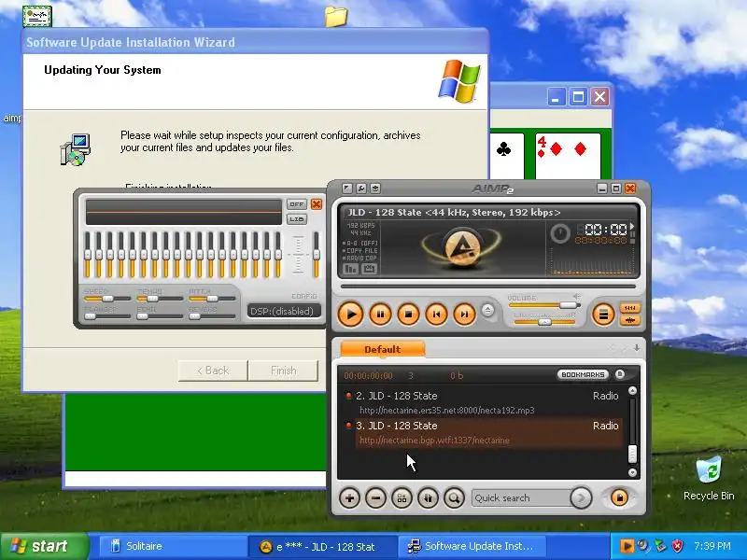This screenshot has width=747, height=560.
Task: Switch to Solitaire taskbar button
Action: [x=174, y=546]
